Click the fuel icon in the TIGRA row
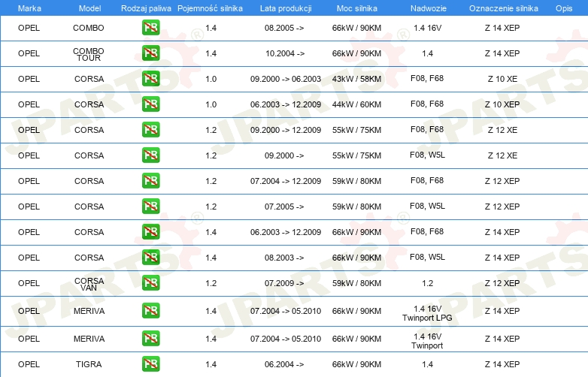This screenshot has width=588, height=377. tap(150, 364)
